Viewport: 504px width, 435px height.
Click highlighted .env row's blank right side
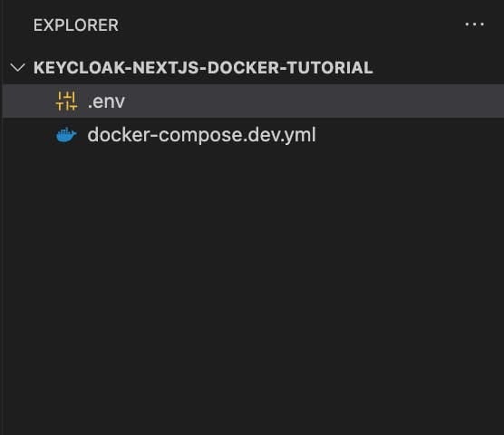[315, 101]
